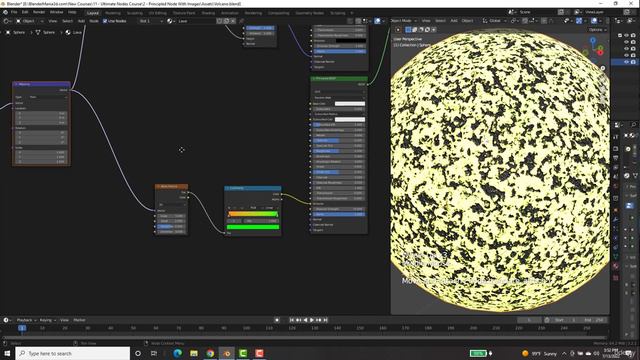Open the Edit menu
Viewport: 640px width, 360px height.
pos(25,12)
